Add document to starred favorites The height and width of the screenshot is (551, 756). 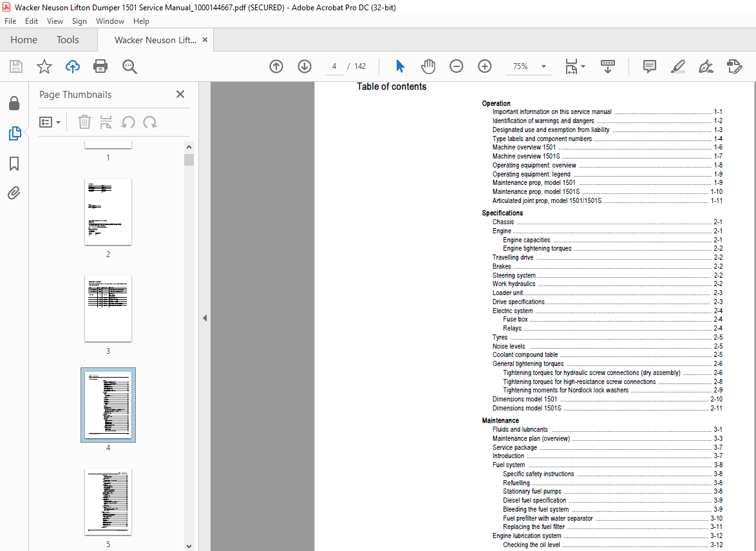(44, 66)
